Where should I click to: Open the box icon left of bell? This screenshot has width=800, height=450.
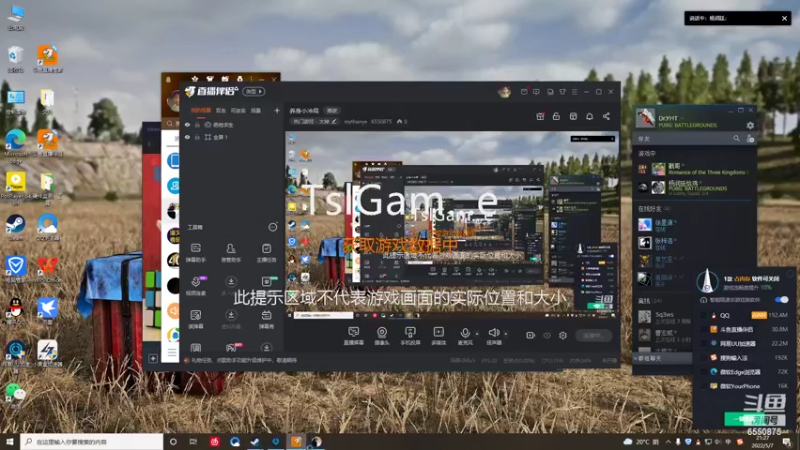(573, 116)
